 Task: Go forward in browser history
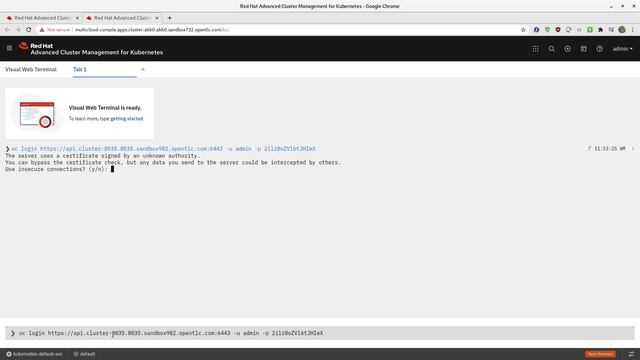point(18,30)
